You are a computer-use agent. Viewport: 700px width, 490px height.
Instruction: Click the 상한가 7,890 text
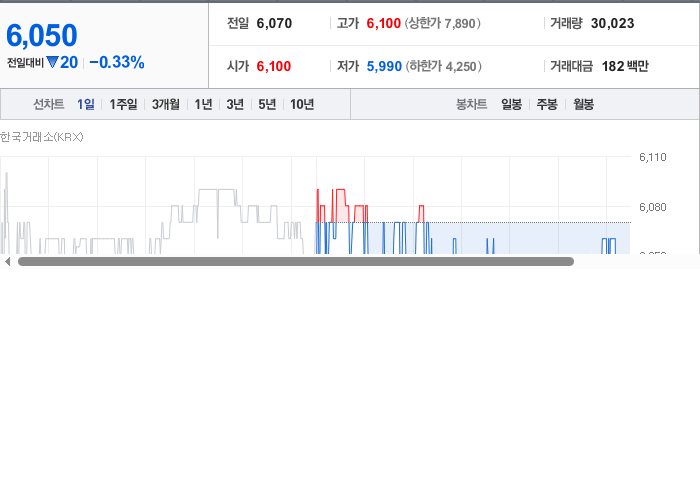[442, 23]
